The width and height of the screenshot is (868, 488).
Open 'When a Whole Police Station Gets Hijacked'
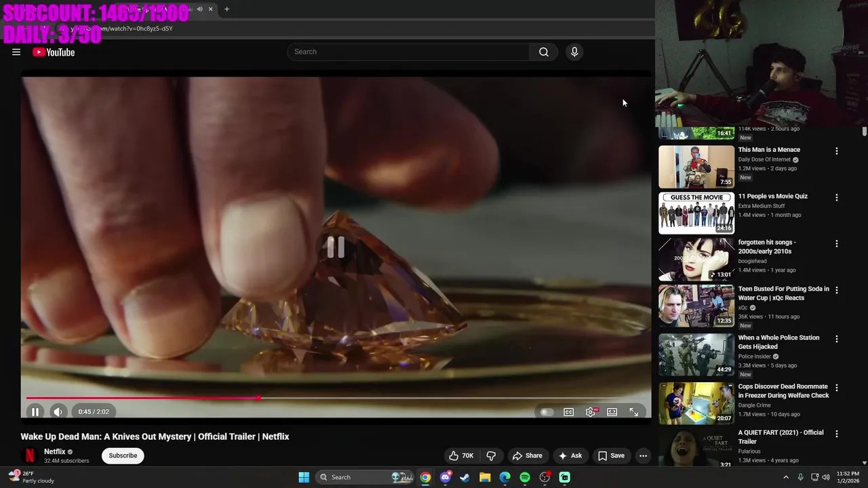coord(778,342)
